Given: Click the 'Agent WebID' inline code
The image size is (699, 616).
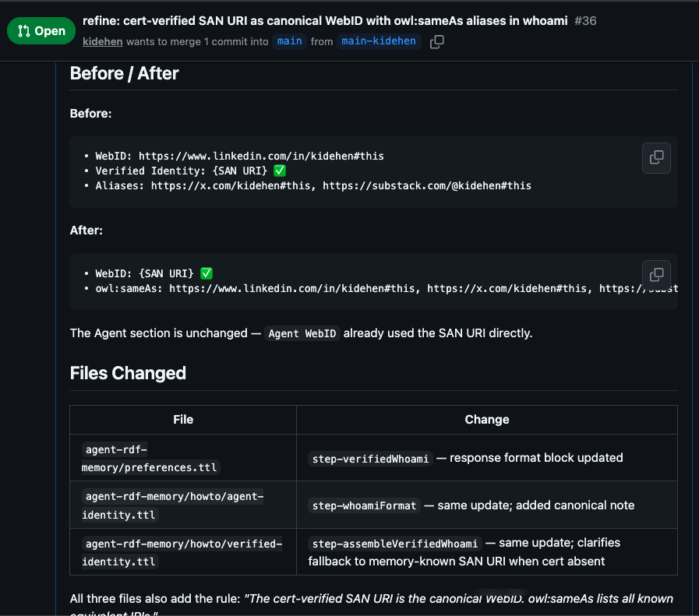Looking at the screenshot, I should click(x=302, y=333).
